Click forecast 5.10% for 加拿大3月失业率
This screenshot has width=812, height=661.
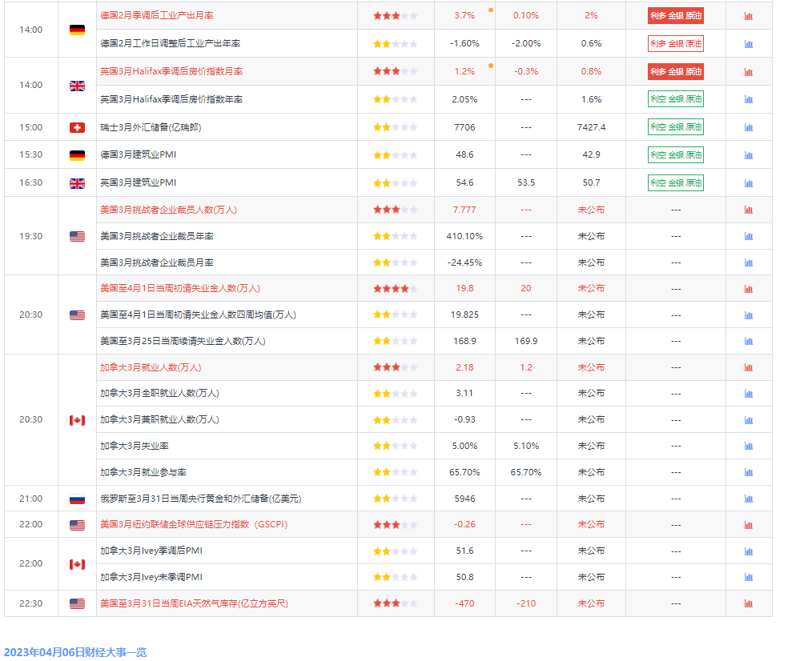[526, 446]
